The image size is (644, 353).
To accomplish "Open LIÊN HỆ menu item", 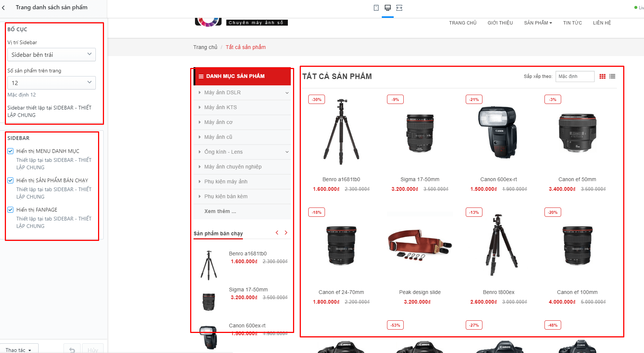I will [602, 23].
